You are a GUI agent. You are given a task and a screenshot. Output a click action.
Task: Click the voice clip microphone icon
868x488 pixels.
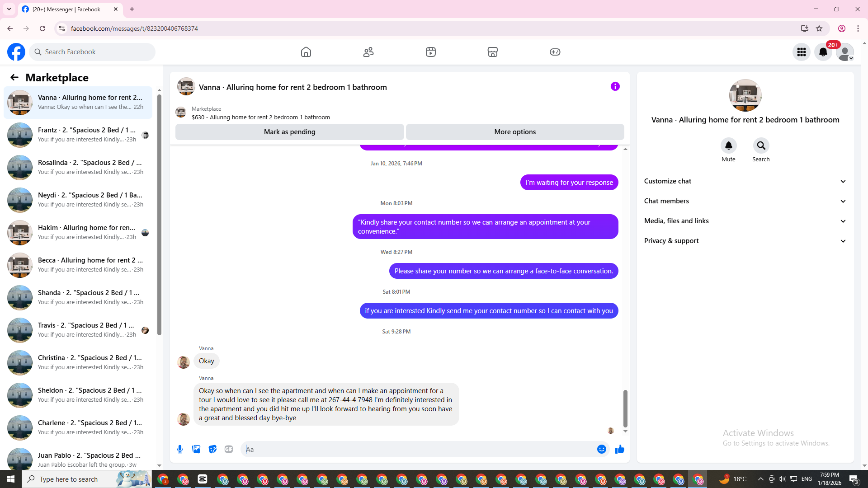pos(180,449)
